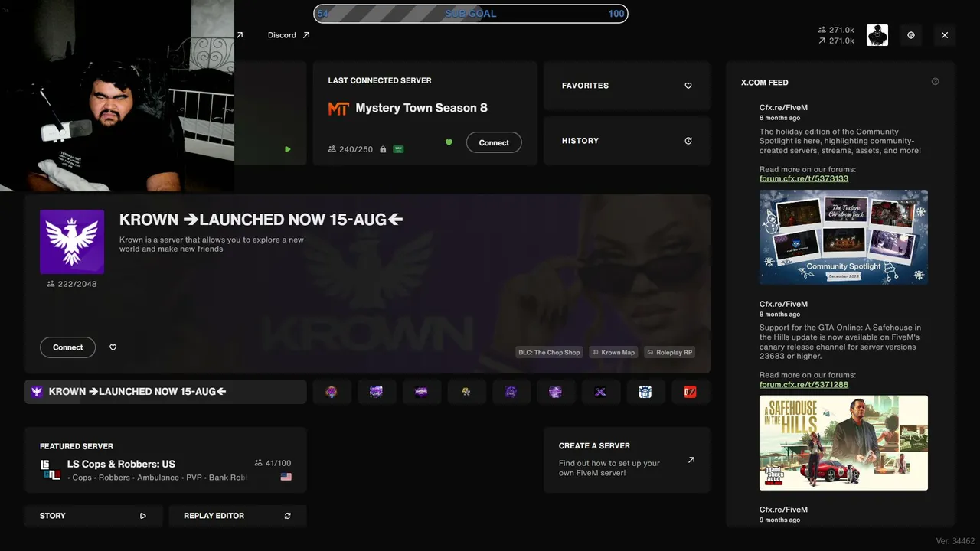Select the second promoted server icon after KROWN
Viewport: 980px width, 551px height.
377,392
